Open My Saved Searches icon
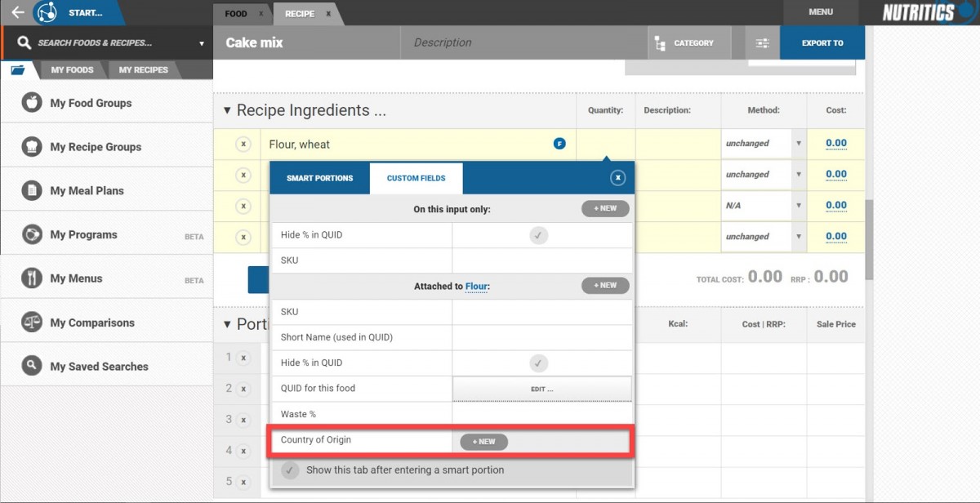Screen dimensions: 980x503 (32, 366)
